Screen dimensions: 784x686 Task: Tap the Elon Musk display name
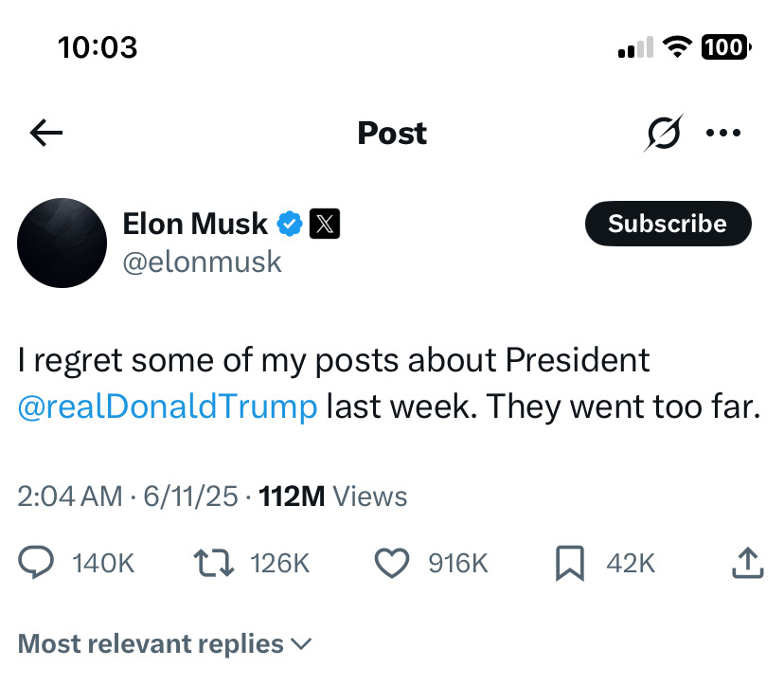point(195,224)
